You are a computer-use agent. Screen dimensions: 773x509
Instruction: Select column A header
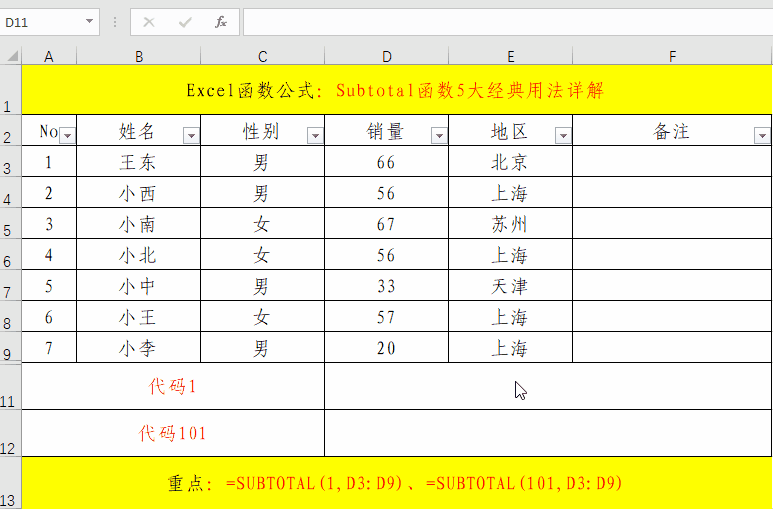tap(49, 56)
